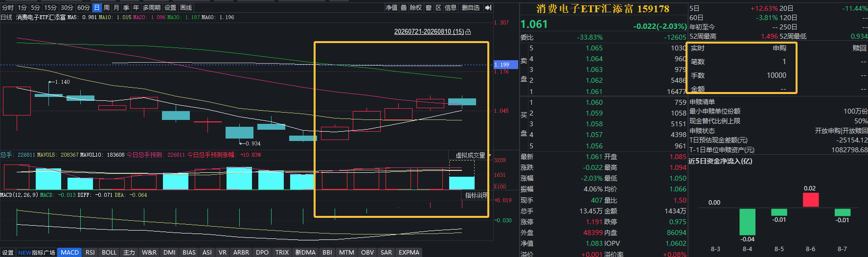The width and height of the screenshot is (868, 257).
Task: Click the 赎回 column header
Action: click(860, 48)
